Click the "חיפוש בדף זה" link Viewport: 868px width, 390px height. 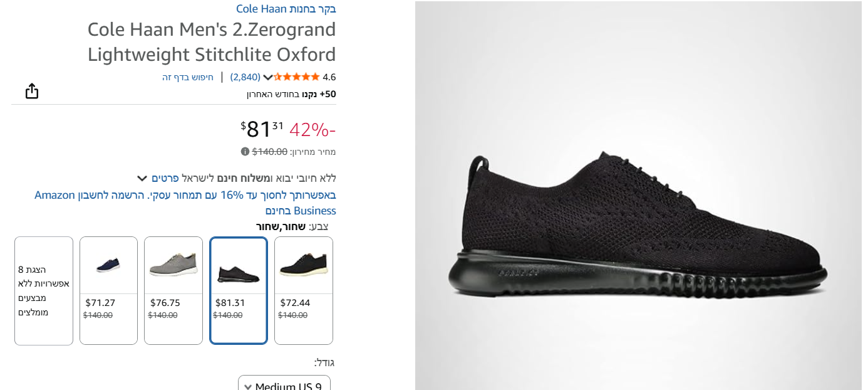(188, 77)
